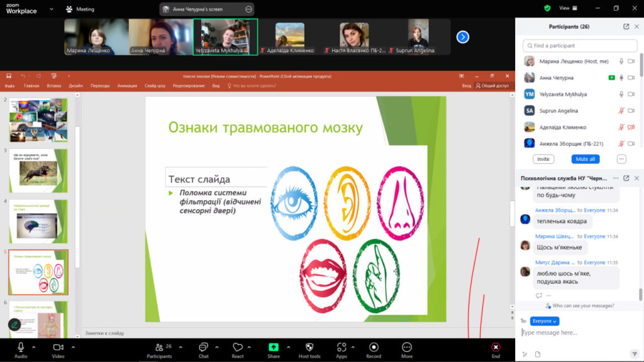The width and height of the screenshot is (644, 362).
Task: Expand the Share options arrow
Action: tap(288, 347)
